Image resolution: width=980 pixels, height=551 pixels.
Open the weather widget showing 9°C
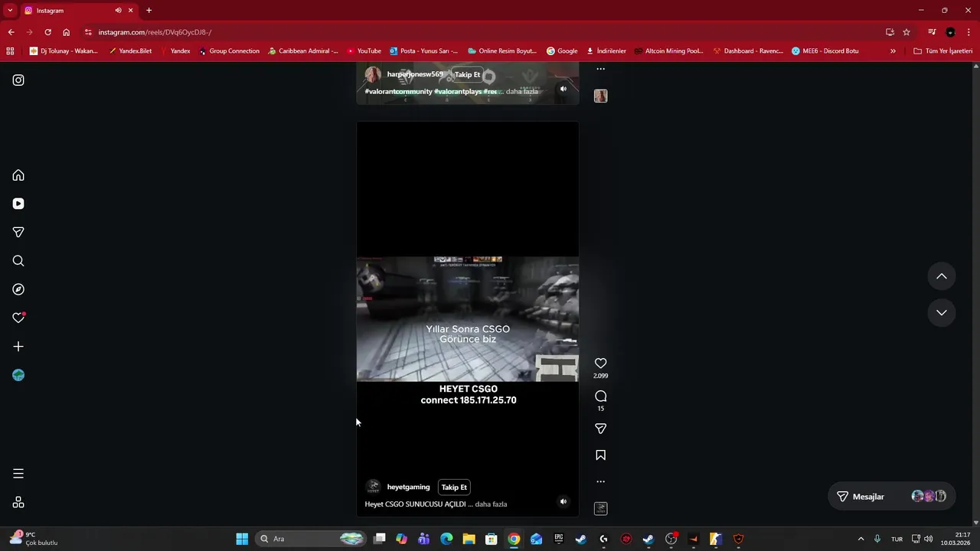point(34,539)
